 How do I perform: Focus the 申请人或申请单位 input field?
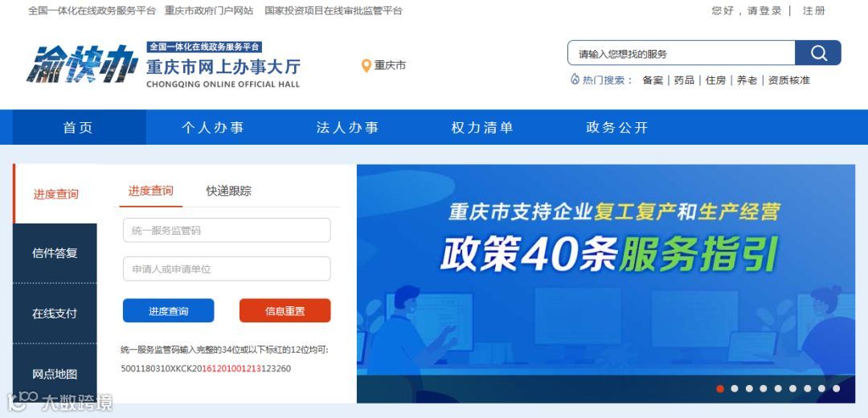tap(227, 269)
